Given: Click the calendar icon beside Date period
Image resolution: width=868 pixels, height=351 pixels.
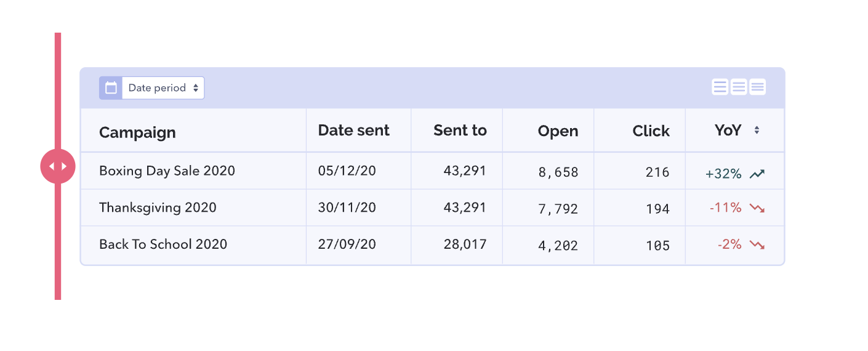Looking at the screenshot, I should [x=111, y=88].
